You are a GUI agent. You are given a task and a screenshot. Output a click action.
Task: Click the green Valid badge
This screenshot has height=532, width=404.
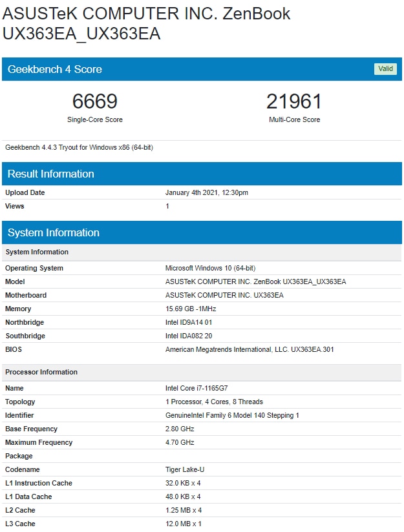pos(385,69)
